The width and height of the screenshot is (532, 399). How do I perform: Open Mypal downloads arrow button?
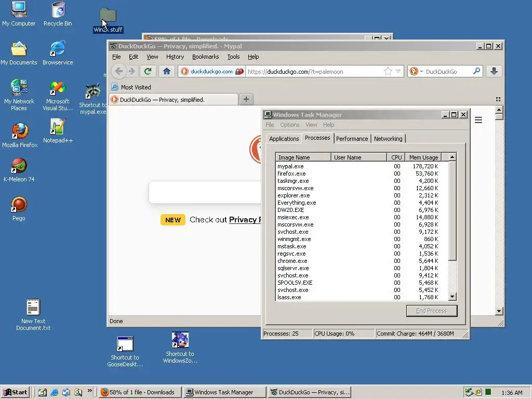coord(494,71)
